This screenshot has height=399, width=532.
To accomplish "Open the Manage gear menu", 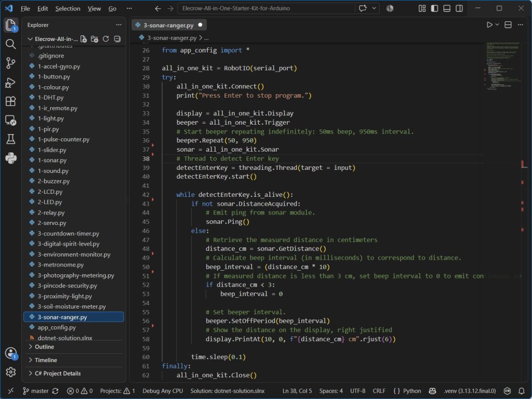I will click(10, 372).
